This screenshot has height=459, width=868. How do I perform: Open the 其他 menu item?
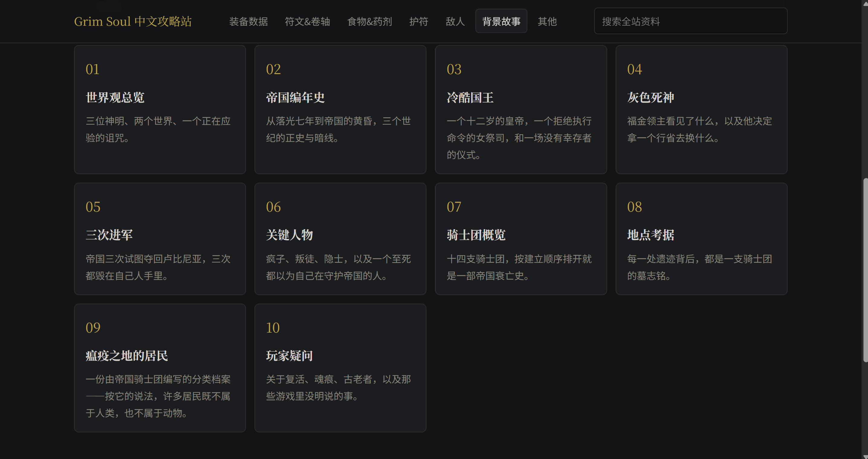click(547, 21)
